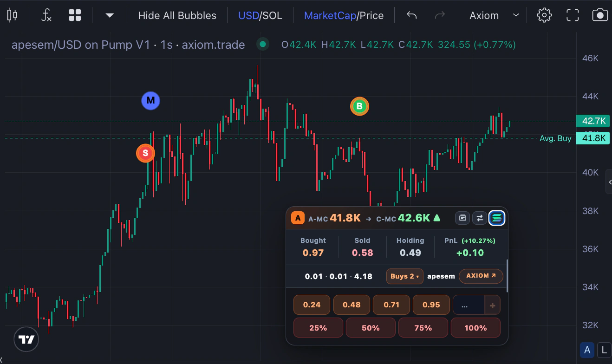
Task: Click the Holding value 0.49
Action: pos(410,253)
